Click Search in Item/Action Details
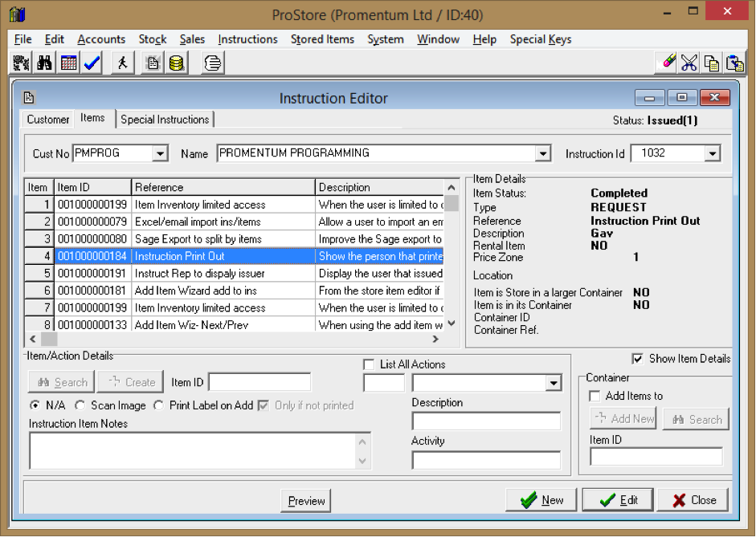Image resolution: width=756 pixels, height=537 pixels. pos(62,382)
